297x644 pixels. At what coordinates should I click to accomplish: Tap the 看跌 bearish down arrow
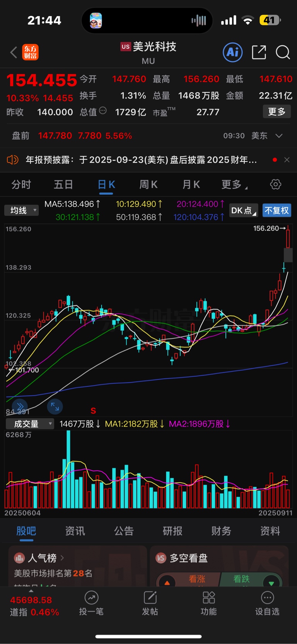point(271,583)
